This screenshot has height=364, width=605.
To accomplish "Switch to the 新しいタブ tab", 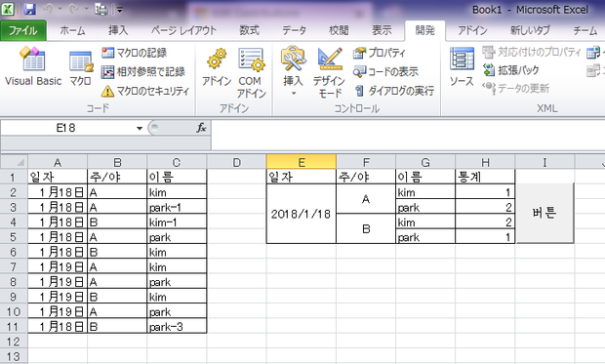I will pos(530,30).
